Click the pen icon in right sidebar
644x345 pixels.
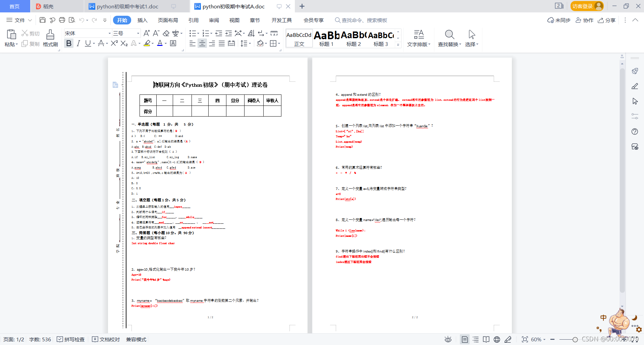pos(635,86)
